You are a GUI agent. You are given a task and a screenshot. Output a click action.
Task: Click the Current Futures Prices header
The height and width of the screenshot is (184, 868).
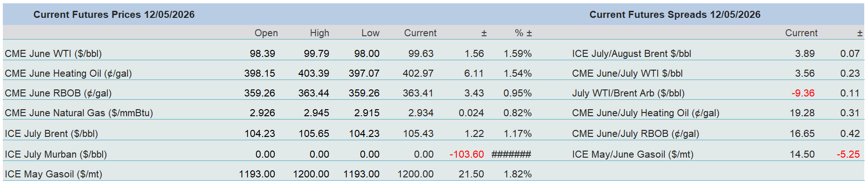[x=114, y=15]
